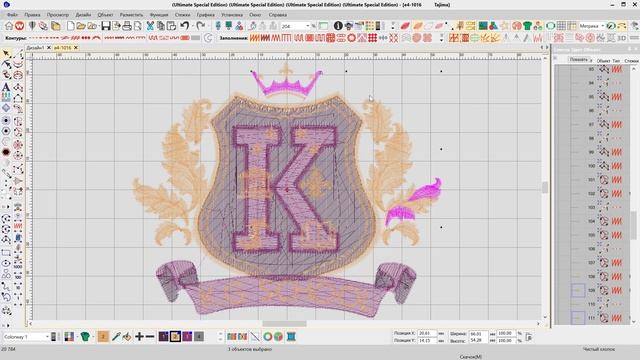Undo the last action
Viewport: 640px width, 360px height.
click(185, 26)
